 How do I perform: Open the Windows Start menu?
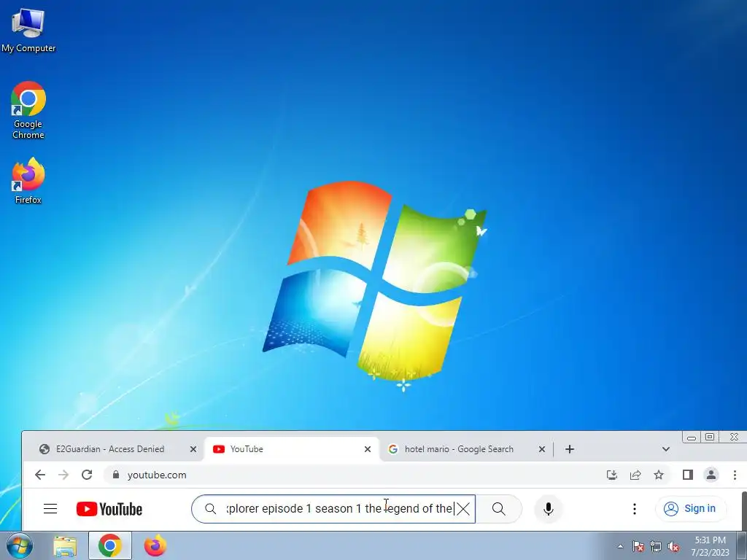pyautogui.click(x=20, y=545)
